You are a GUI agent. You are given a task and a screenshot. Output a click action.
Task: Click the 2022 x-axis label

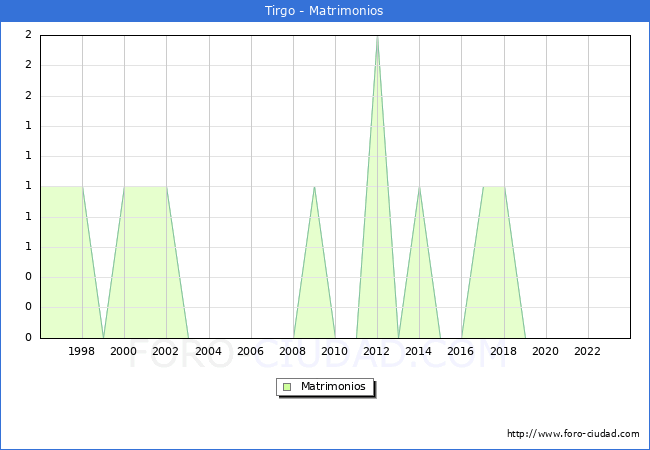coord(587,351)
